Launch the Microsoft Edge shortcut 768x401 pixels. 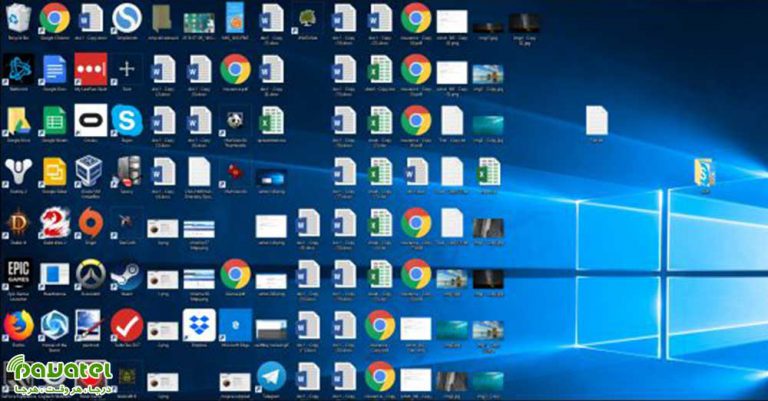point(236,325)
